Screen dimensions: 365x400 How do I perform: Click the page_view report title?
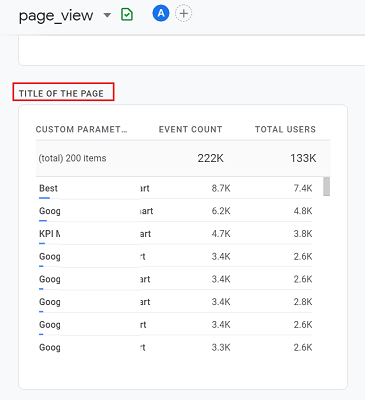(56, 16)
